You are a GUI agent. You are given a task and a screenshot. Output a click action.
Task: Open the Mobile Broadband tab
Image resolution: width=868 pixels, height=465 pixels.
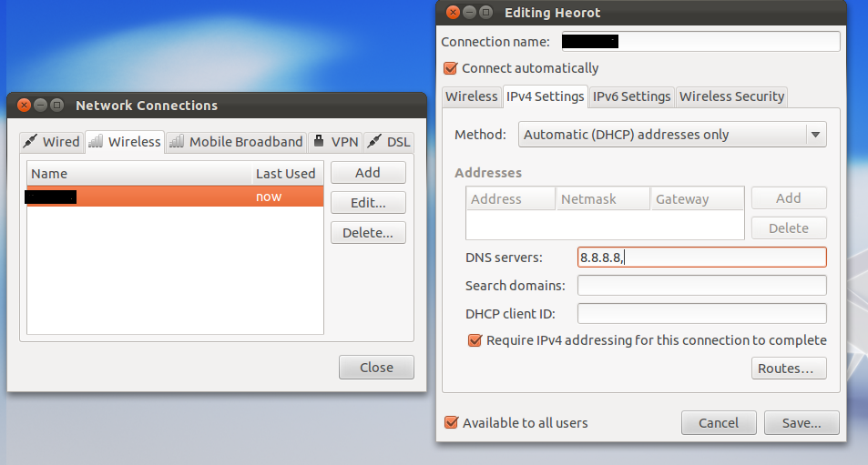pos(236,142)
